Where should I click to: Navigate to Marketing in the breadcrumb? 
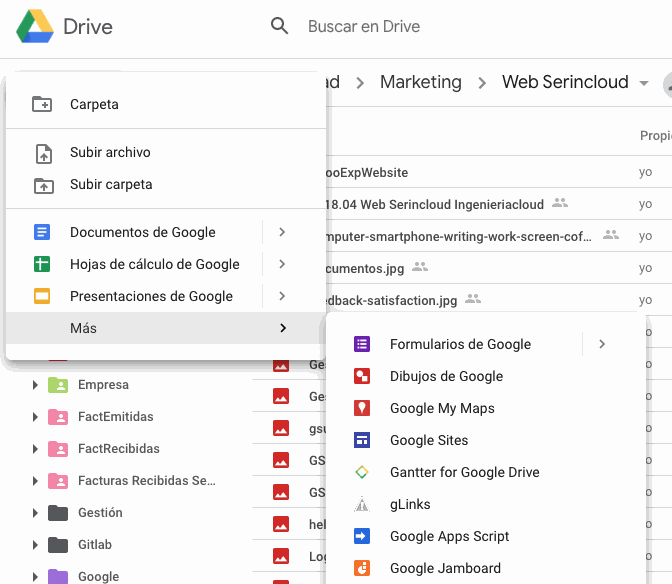pos(421,82)
